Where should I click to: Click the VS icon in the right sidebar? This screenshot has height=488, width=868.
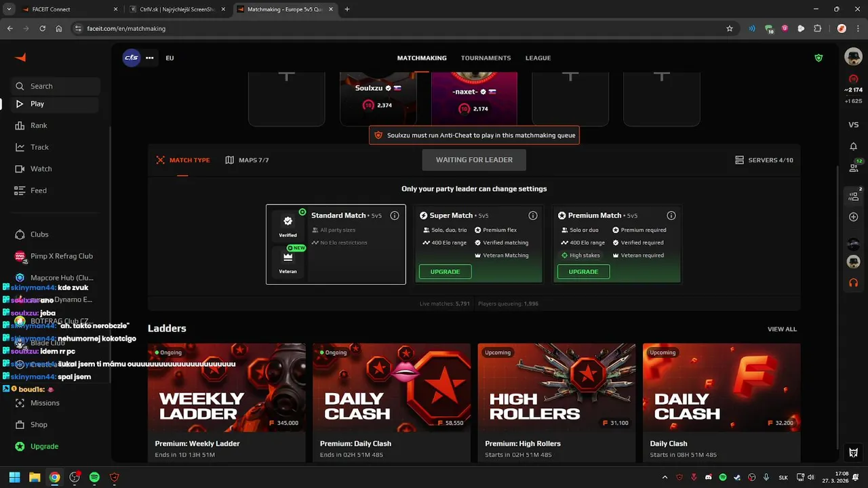point(853,125)
